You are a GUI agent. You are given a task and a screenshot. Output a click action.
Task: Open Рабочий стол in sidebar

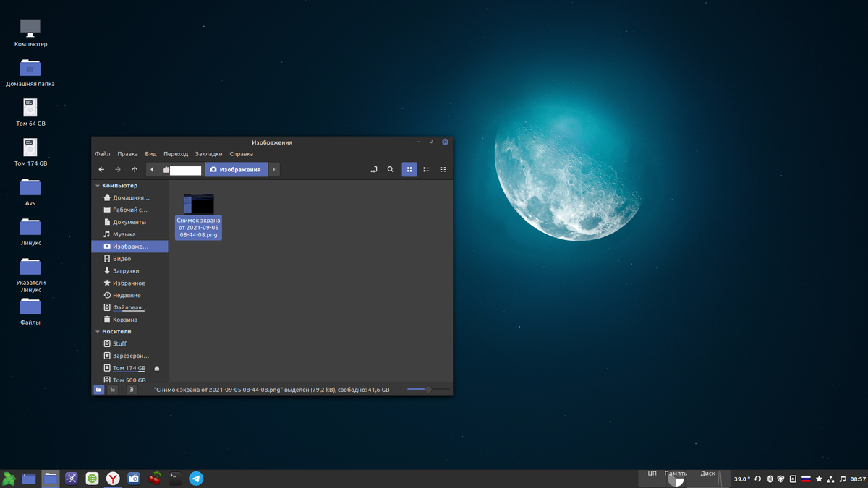coord(130,210)
